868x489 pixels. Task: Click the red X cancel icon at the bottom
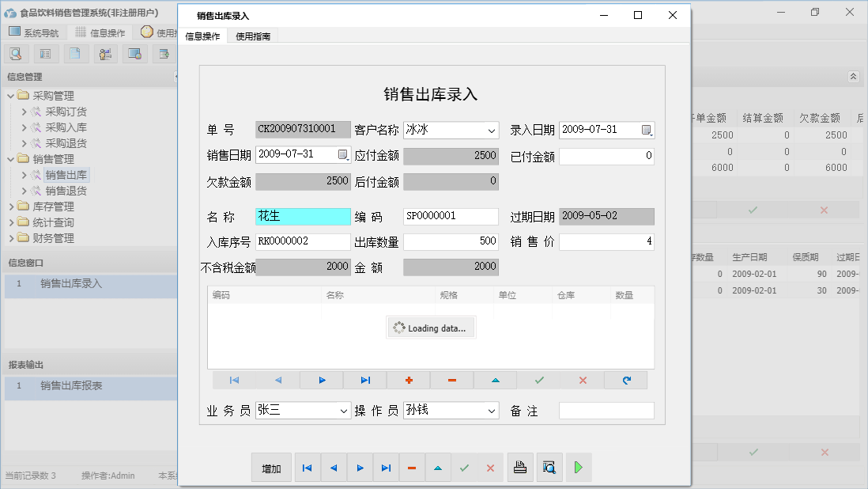tap(489, 468)
